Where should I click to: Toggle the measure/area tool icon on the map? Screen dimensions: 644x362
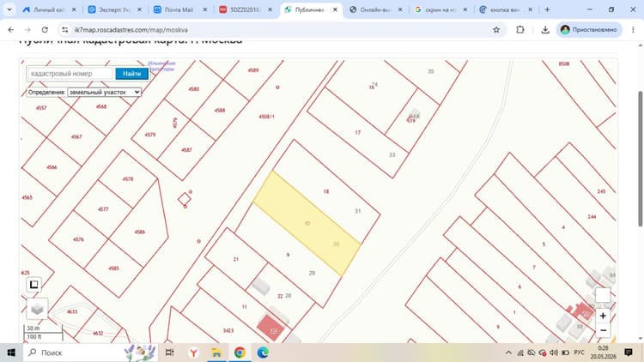click(x=33, y=284)
